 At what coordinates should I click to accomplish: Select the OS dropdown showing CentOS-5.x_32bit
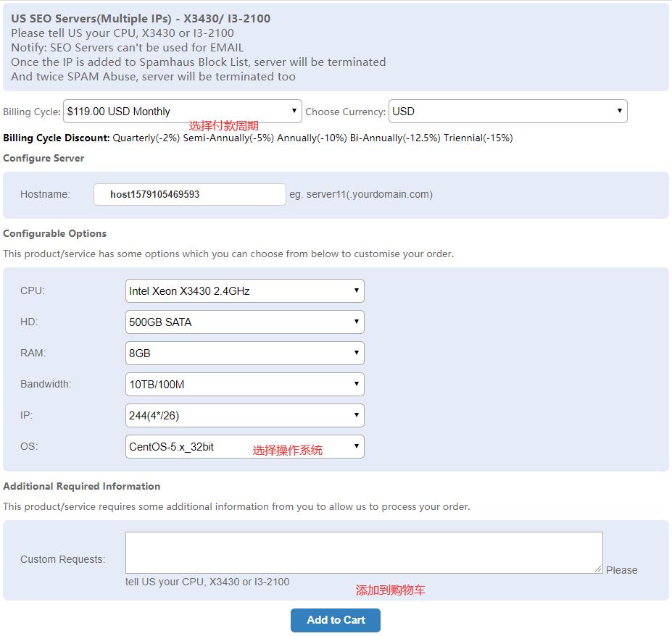coord(244,447)
